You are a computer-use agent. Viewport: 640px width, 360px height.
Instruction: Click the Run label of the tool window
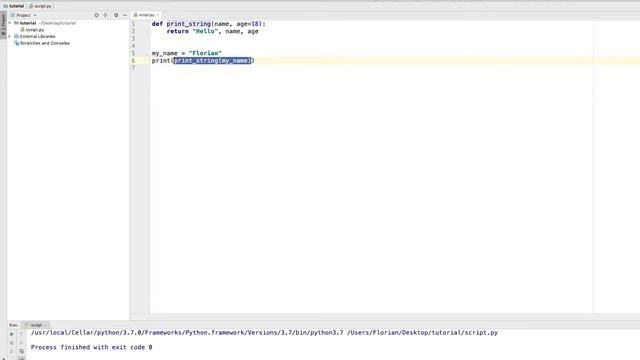pyautogui.click(x=13, y=325)
